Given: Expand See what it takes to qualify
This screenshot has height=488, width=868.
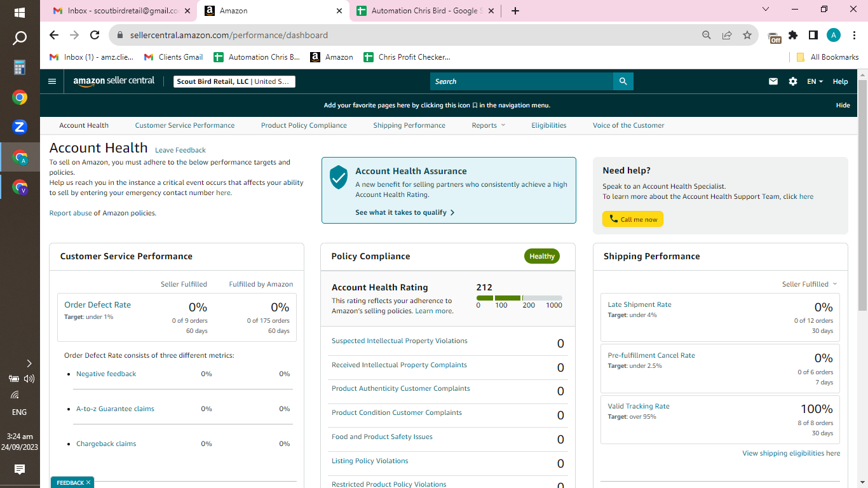Looking at the screenshot, I should click(x=405, y=212).
